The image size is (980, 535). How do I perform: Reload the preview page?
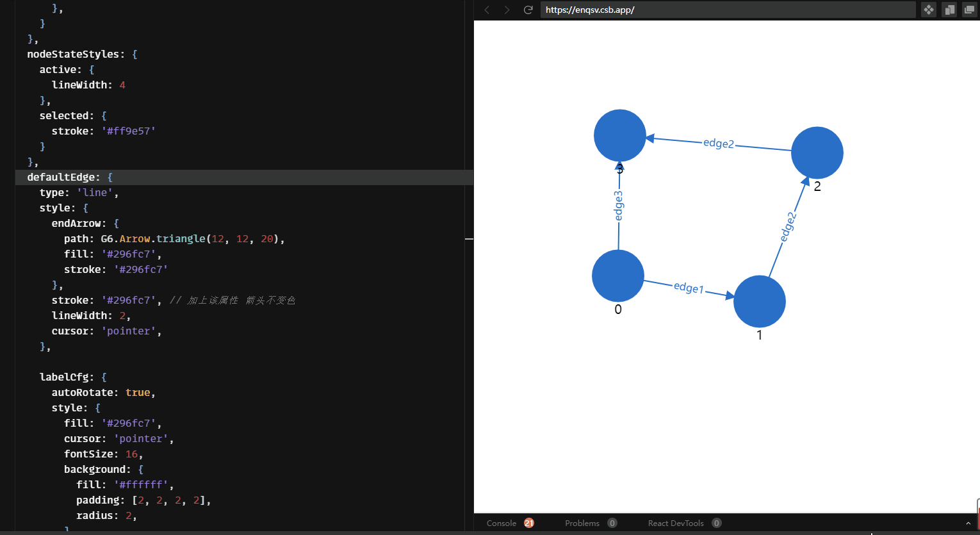click(527, 10)
